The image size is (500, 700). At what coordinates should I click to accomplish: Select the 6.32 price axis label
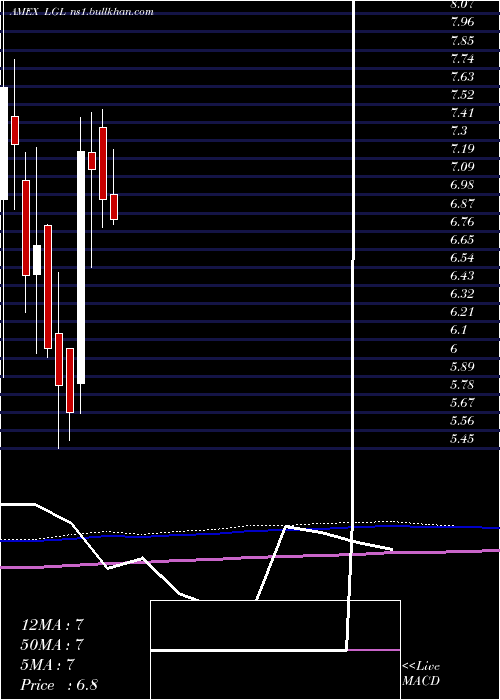(x=462, y=294)
